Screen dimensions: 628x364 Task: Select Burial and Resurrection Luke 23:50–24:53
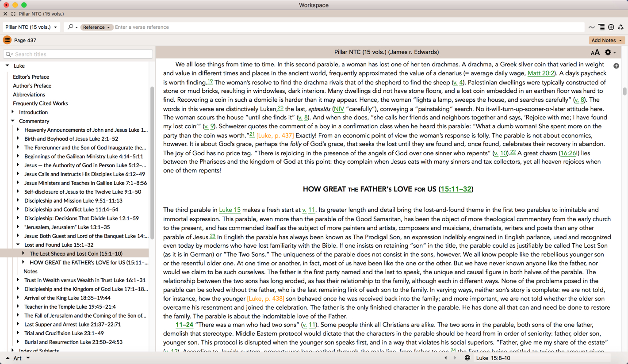[73, 342]
